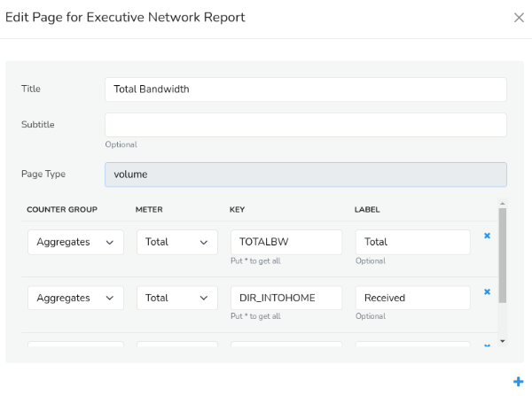The width and height of the screenshot is (532, 396).
Task: Open Meter dropdown in TOTALBW row
Action: click(x=177, y=242)
